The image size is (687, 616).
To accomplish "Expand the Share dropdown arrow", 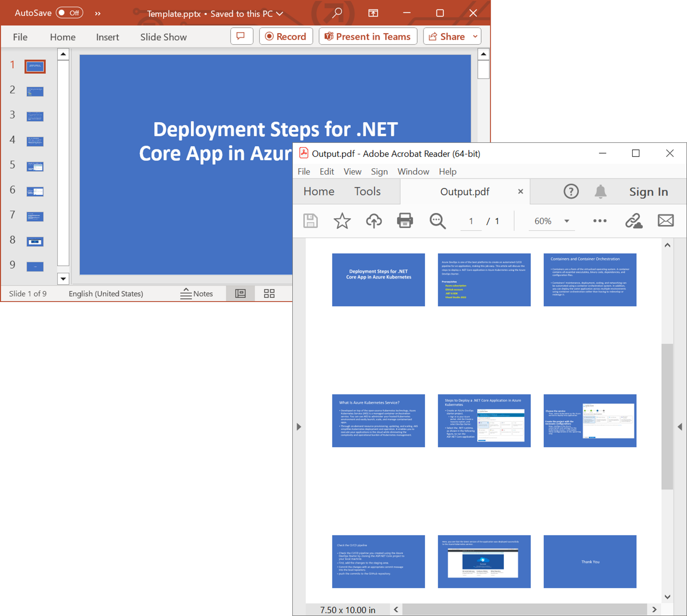I will click(x=475, y=37).
